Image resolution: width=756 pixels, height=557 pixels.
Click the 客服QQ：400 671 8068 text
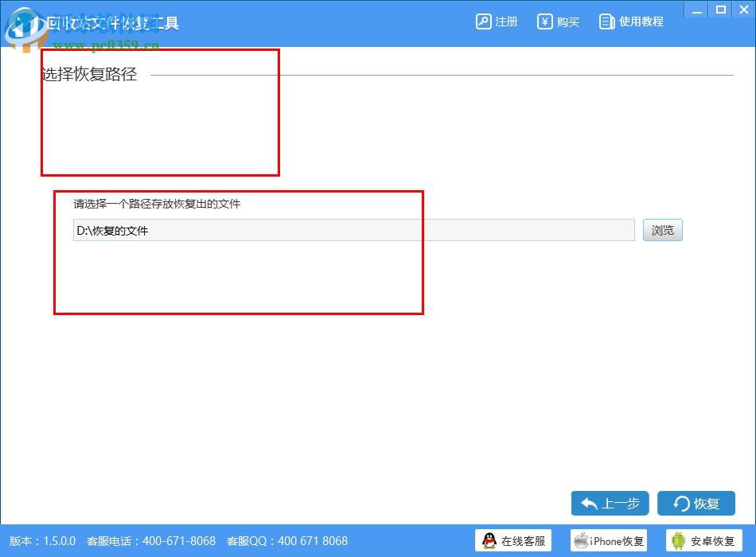click(286, 541)
